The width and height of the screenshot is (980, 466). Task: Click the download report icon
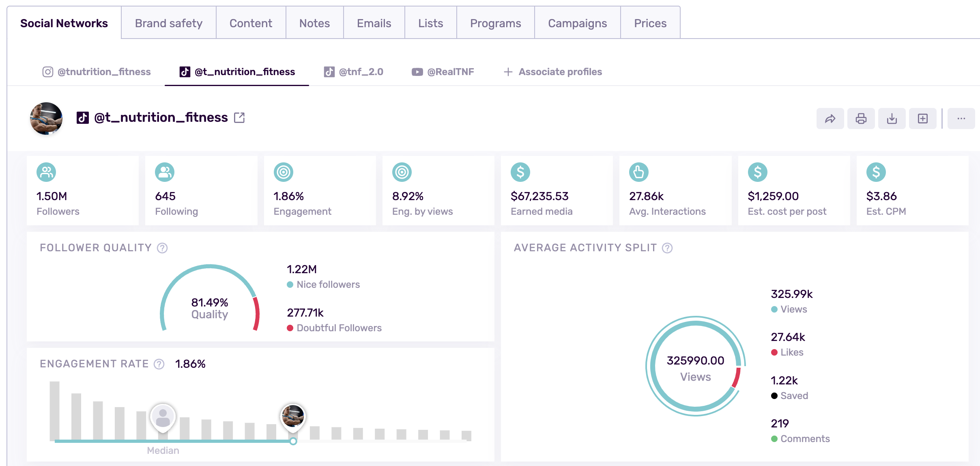tap(892, 118)
